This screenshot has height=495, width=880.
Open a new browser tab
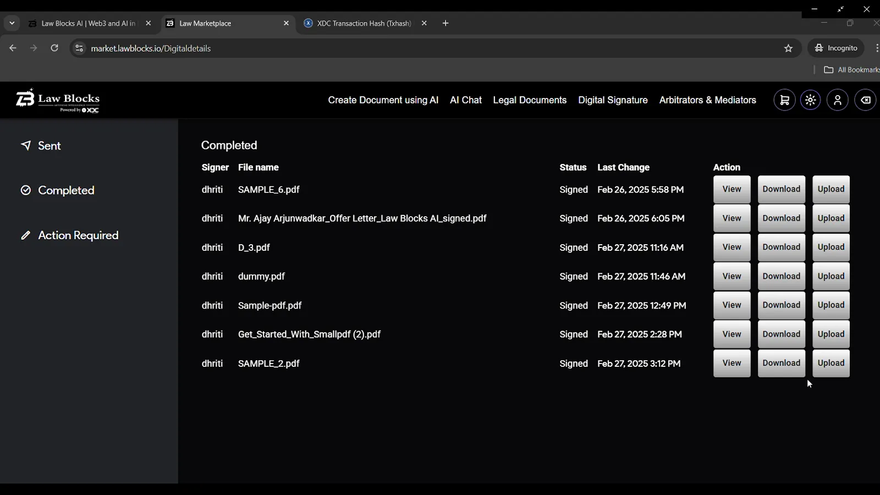pyautogui.click(x=446, y=23)
